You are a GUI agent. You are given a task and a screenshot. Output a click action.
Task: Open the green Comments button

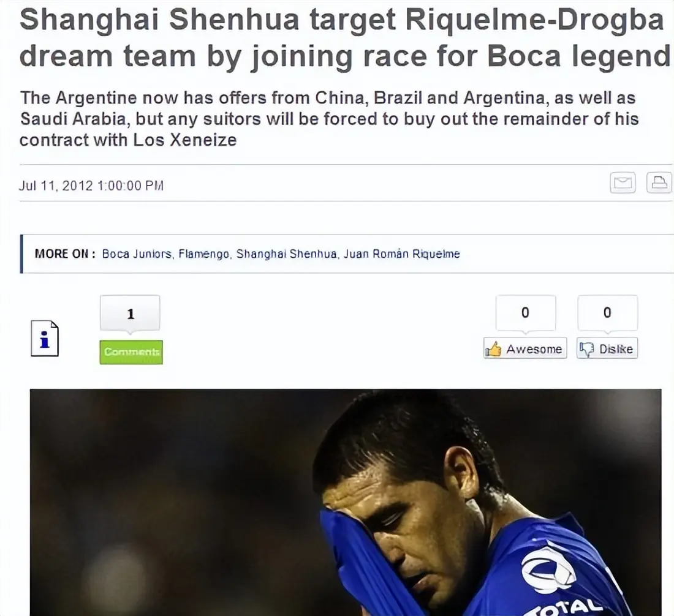[131, 352]
